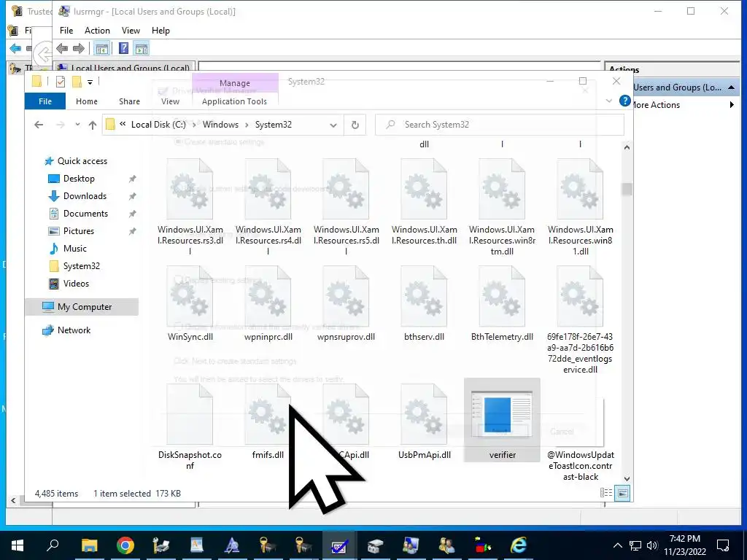Image resolution: width=747 pixels, height=560 pixels.
Task: Expand the More Actions arrow in the Actions pane
Action: pyautogui.click(x=732, y=105)
